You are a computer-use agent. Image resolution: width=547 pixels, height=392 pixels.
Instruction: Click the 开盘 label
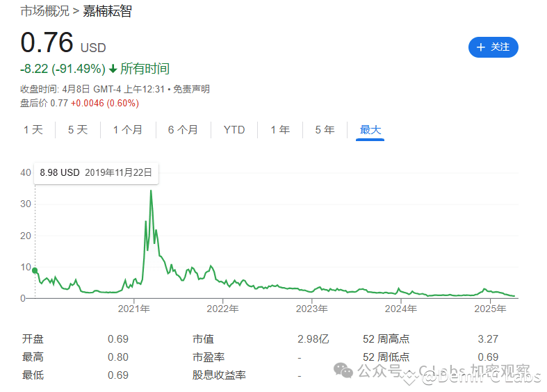point(33,339)
